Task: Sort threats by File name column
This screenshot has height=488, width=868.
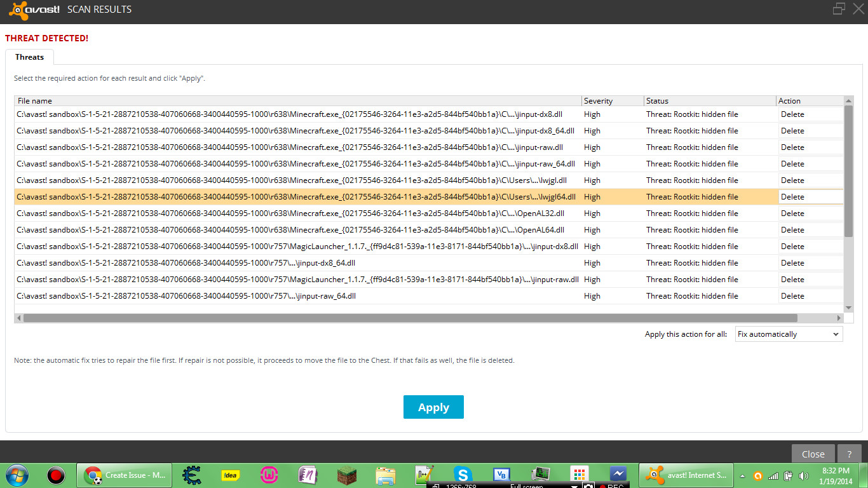Action: pyautogui.click(x=298, y=100)
